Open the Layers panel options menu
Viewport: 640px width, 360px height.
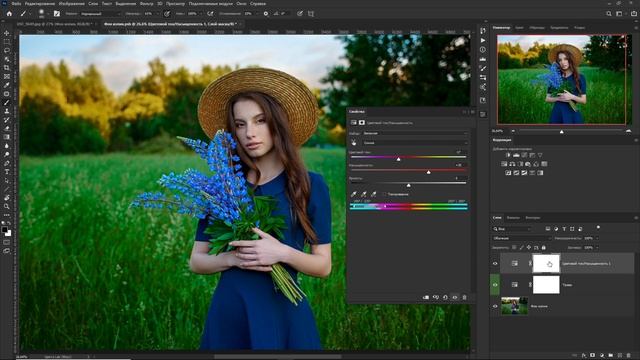(636, 218)
